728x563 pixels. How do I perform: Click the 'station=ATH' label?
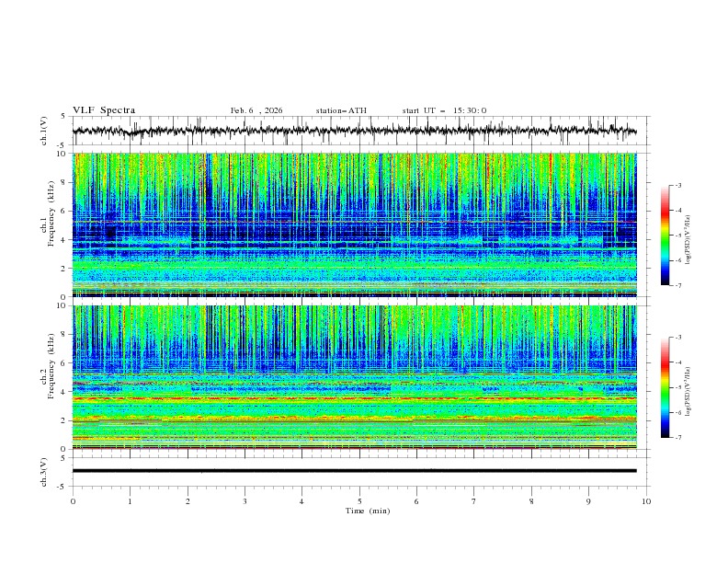[341, 110]
